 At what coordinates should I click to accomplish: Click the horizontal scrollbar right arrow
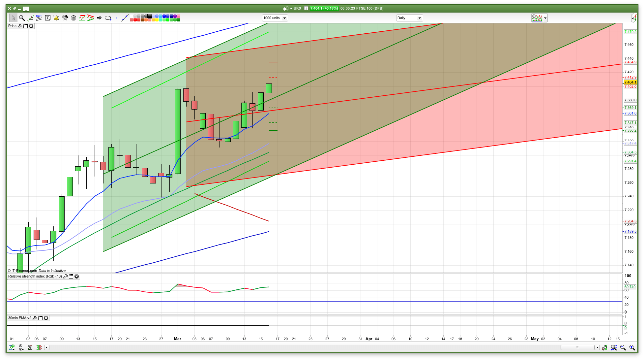(x=597, y=347)
